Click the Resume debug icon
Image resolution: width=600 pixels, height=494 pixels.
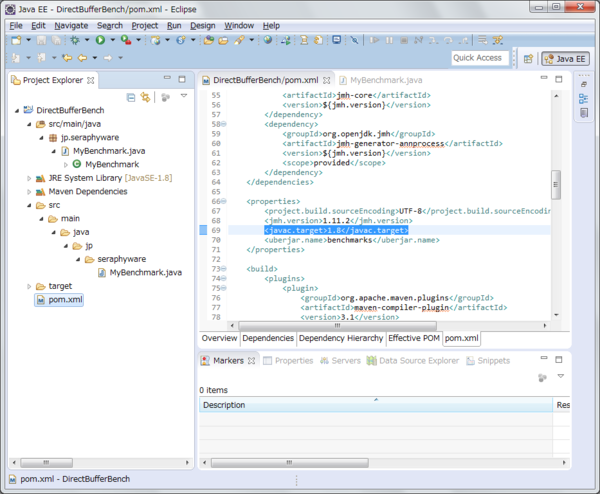375,40
